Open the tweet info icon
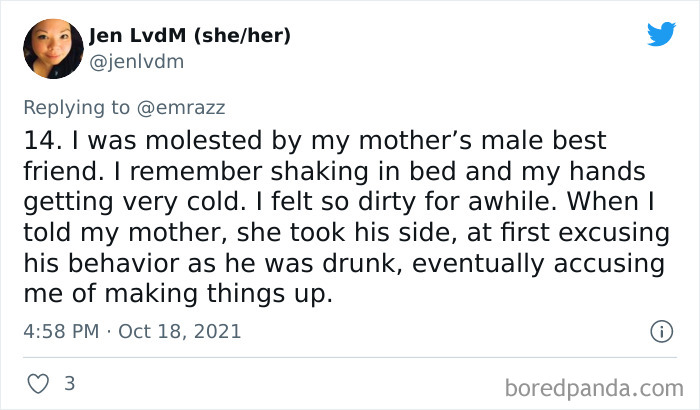Image resolution: width=700 pixels, height=410 pixels. (660, 330)
